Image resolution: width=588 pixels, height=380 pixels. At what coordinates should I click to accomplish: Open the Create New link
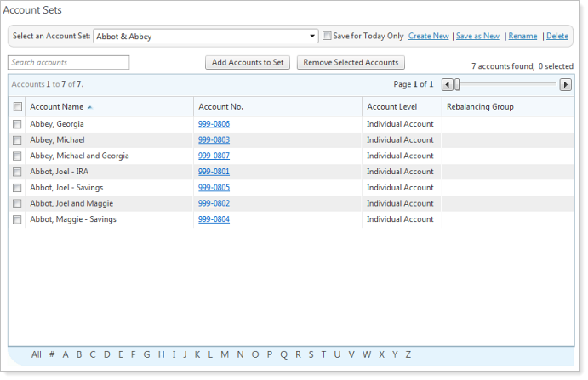[x=428, y=36]
